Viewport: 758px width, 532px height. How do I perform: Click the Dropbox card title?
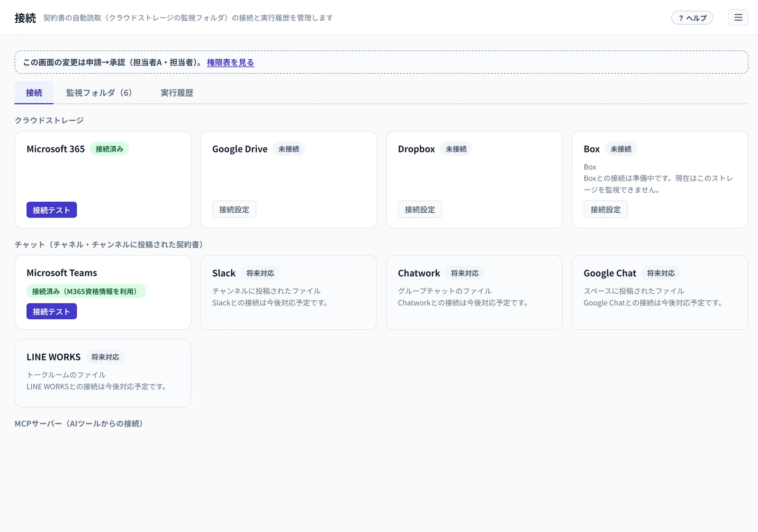click(x=416, y=149)
